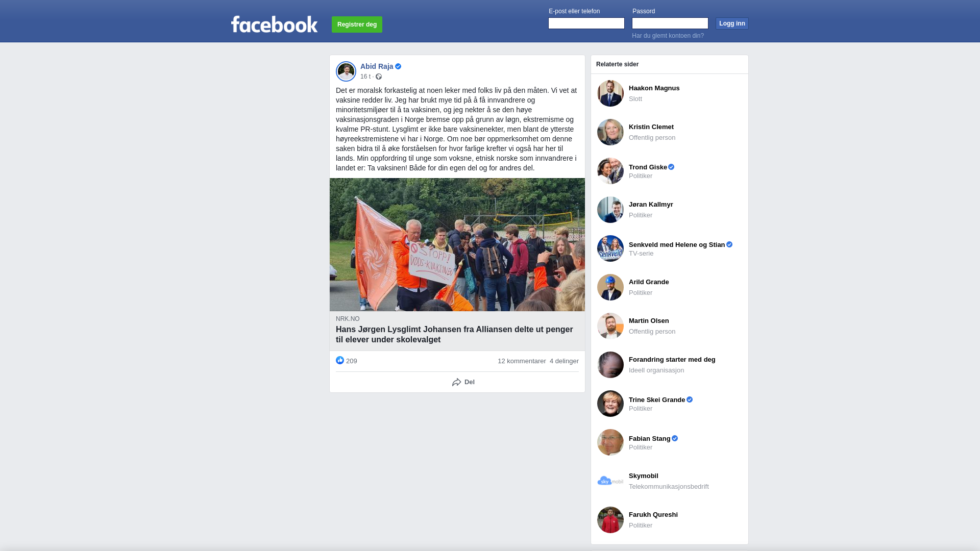
Task: Open Trine Skei Grande's page
Action: click(x=657, y=400)
